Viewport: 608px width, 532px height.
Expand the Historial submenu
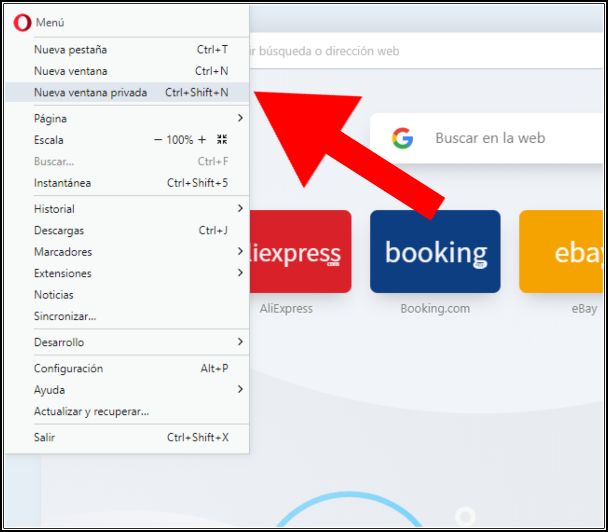(127, 209)
